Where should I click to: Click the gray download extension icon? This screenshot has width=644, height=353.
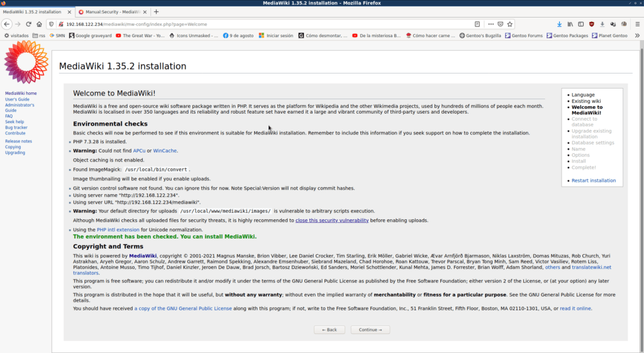602,24
